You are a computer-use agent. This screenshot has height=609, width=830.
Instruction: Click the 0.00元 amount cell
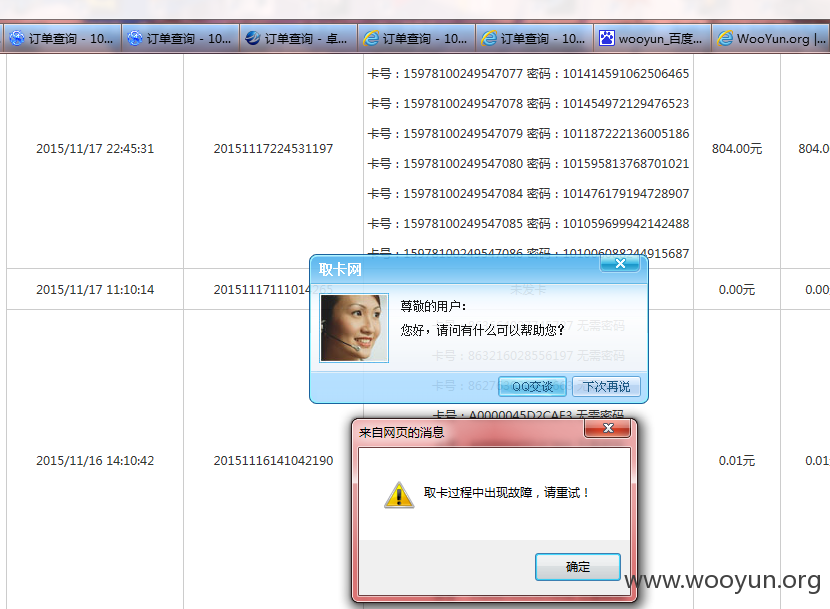[737, 290]
